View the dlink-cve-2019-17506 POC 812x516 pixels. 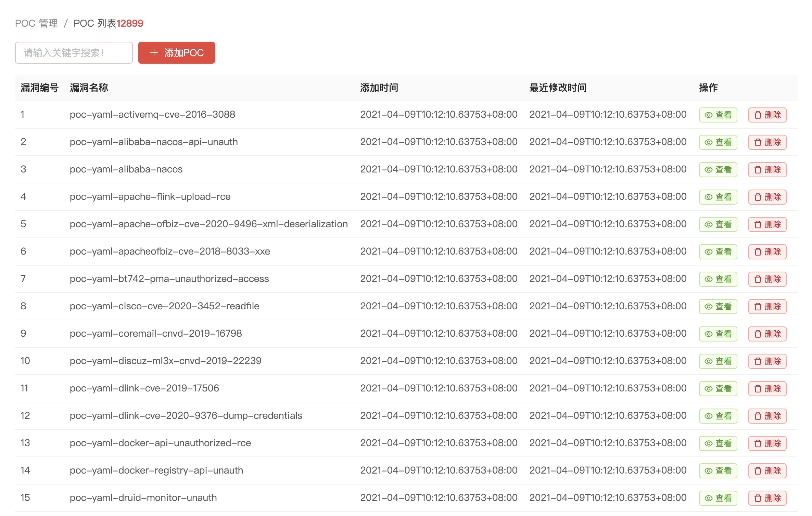click(718, 389)
